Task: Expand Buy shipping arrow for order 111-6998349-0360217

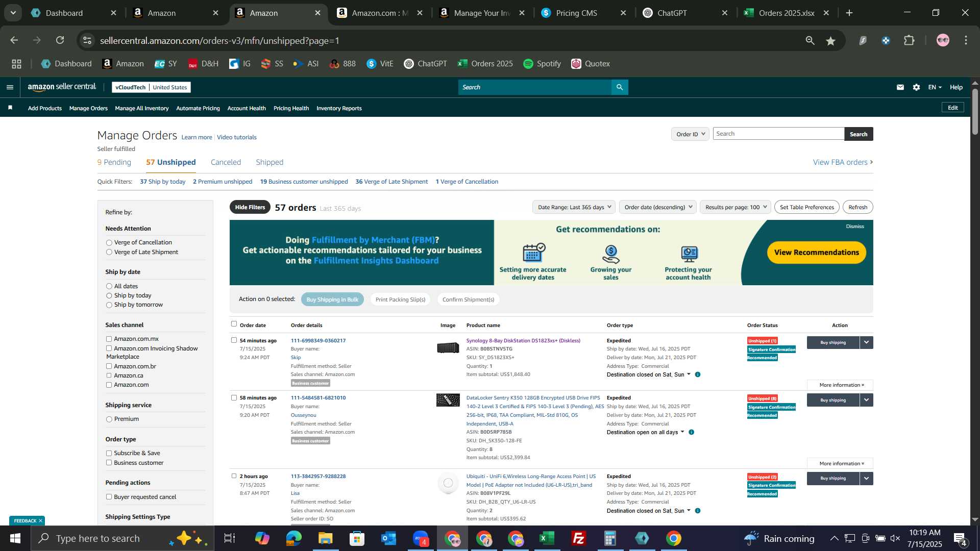Action: tap(867, 342)
